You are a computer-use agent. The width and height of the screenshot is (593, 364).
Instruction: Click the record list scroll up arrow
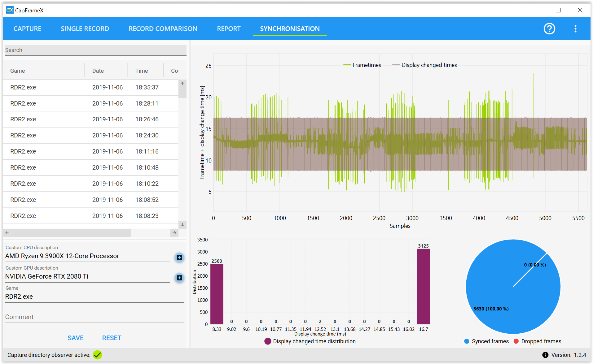[x=182, y=84]
